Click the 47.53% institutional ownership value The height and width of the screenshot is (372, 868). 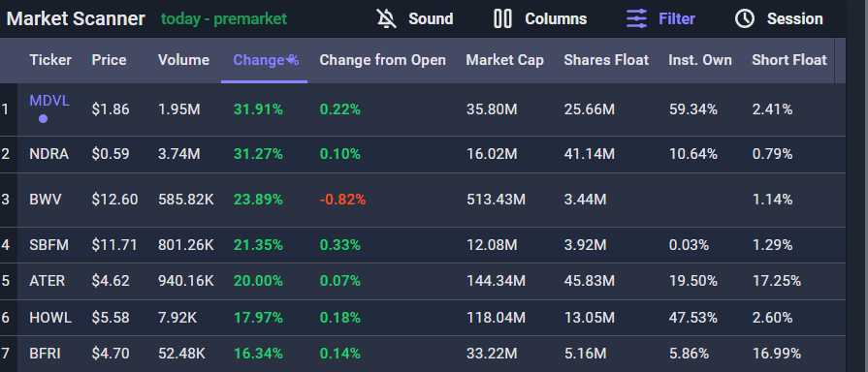pyautogui.click(x=693, y=318)
